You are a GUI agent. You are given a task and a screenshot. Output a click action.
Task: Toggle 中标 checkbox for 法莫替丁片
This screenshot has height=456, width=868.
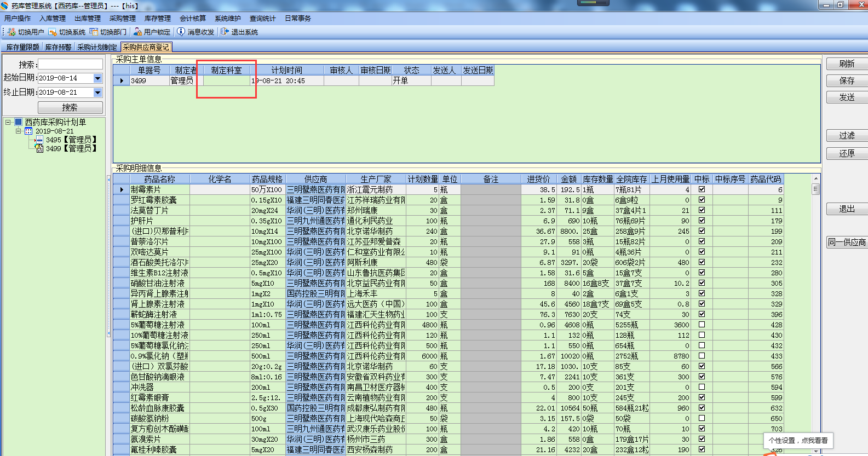pyautogui.click(x=702, y=210)
